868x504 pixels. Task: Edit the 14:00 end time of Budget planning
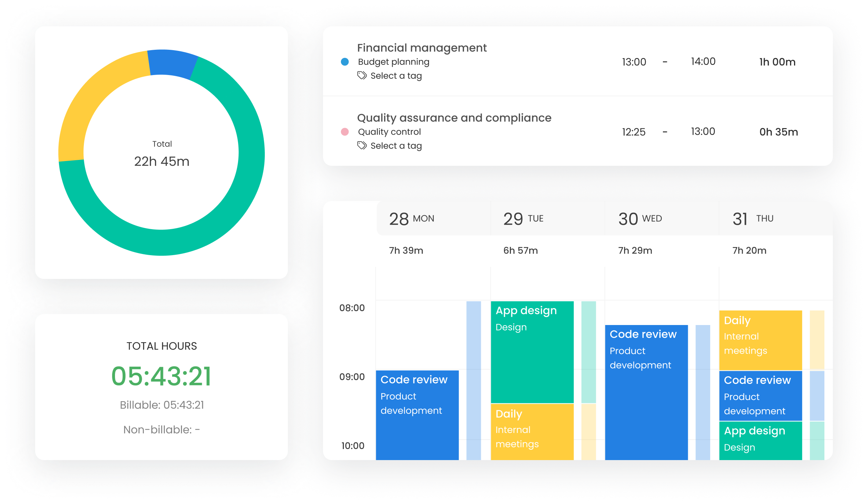pos(703,62)
